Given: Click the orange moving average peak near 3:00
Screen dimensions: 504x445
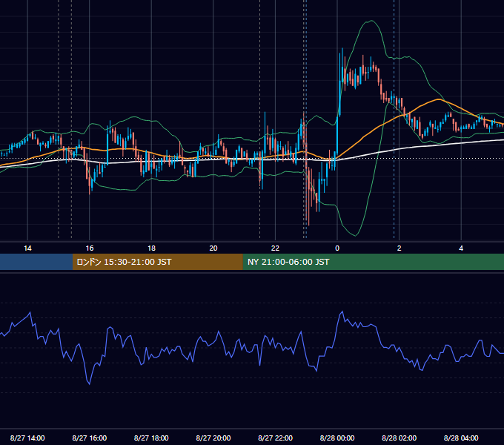Looking at the screenshot, I should click(x=439, y=99).
